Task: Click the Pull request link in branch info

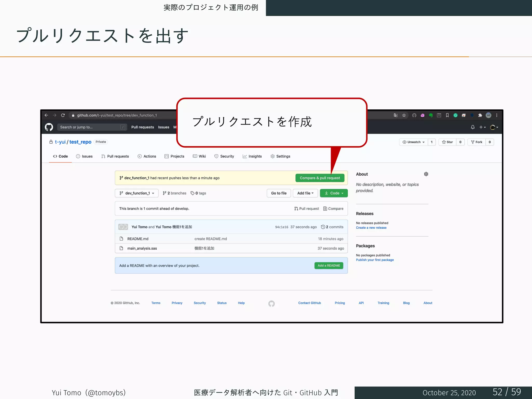Action: 307,209
